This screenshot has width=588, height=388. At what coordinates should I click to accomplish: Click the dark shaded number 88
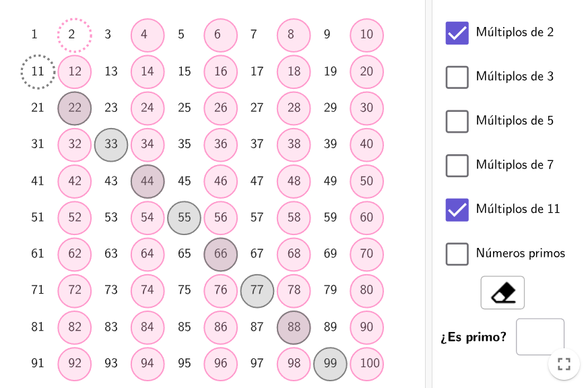click(x=294, y=327)
